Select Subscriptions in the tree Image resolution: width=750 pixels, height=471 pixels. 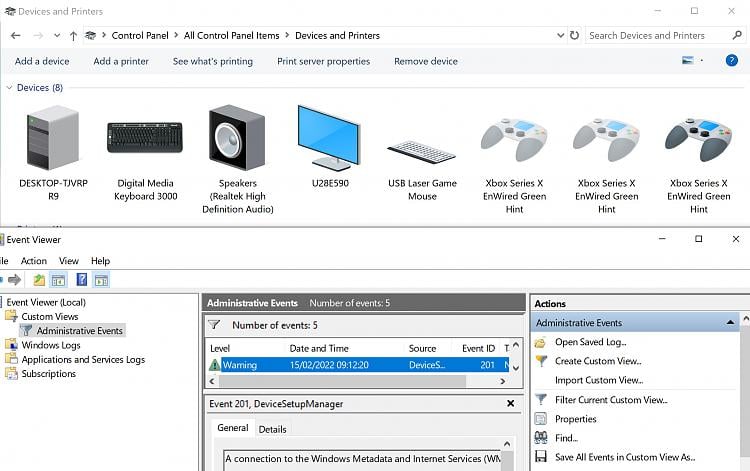48,374
